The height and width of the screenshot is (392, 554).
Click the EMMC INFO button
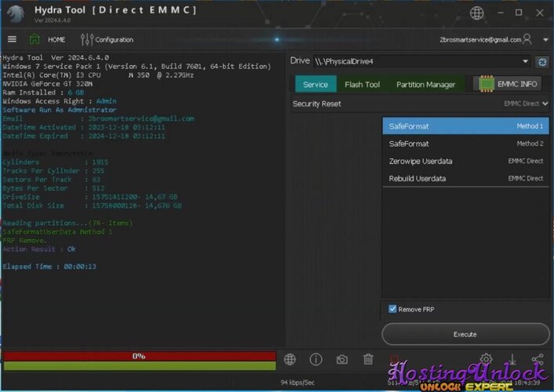click(x=508, y=85)
